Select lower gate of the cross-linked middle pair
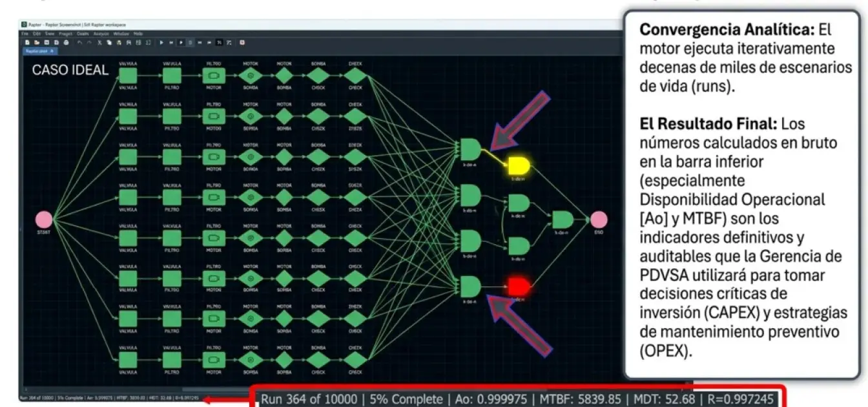Viewport: 868px width, 407px height. pyautogui.click(x=519, y=246)
